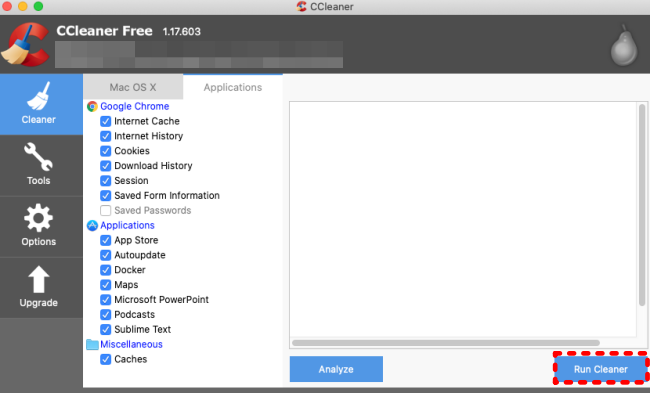Uncheck Microsoft PowerPoint checkbox

106,300
